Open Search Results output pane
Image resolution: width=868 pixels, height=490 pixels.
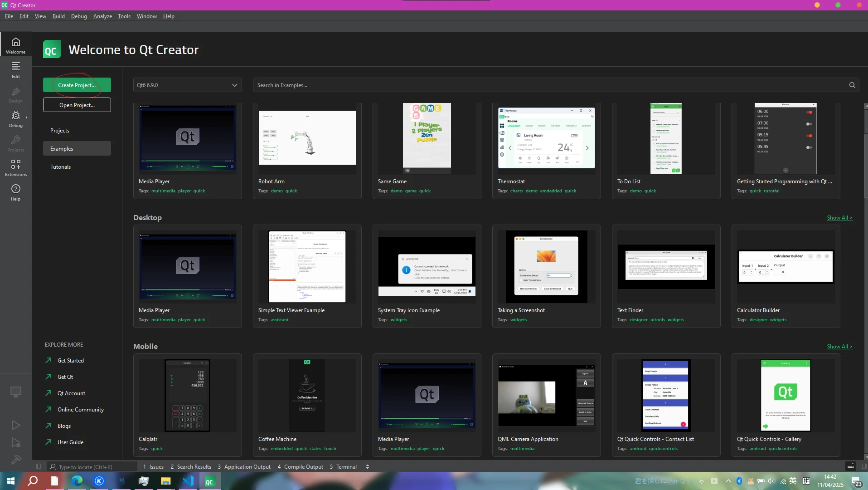click(191, 467)
